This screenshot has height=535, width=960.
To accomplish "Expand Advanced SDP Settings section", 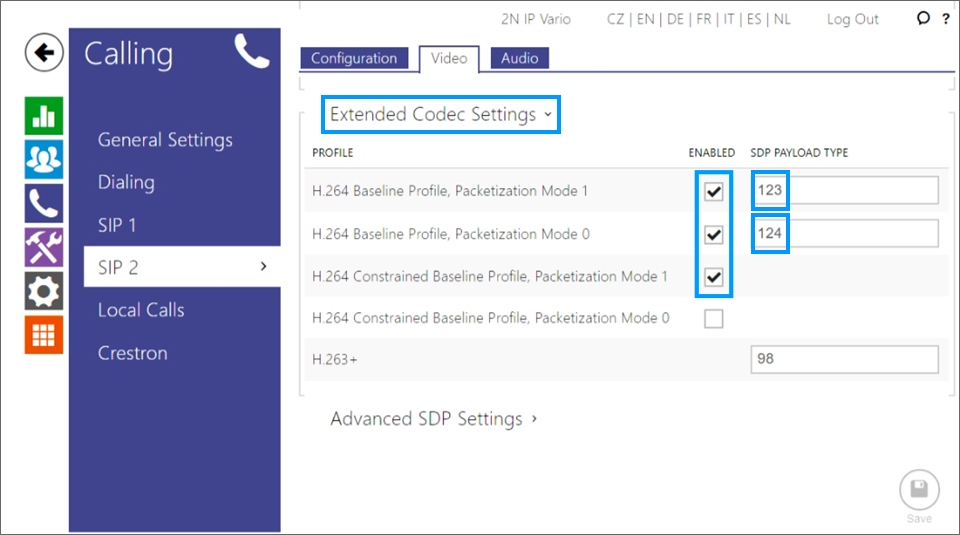I will click(x=433, y=419).
